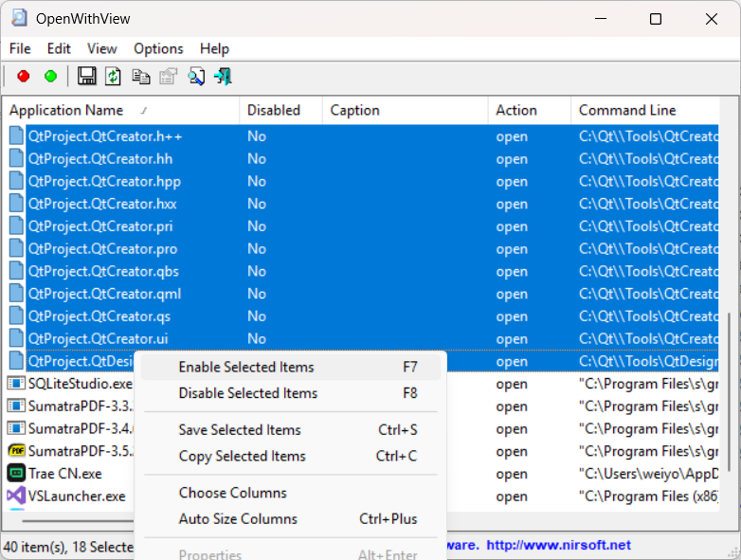
Task: Click the open action in QtProject.QtCreator.hxx row
Action: click(512, 204)
